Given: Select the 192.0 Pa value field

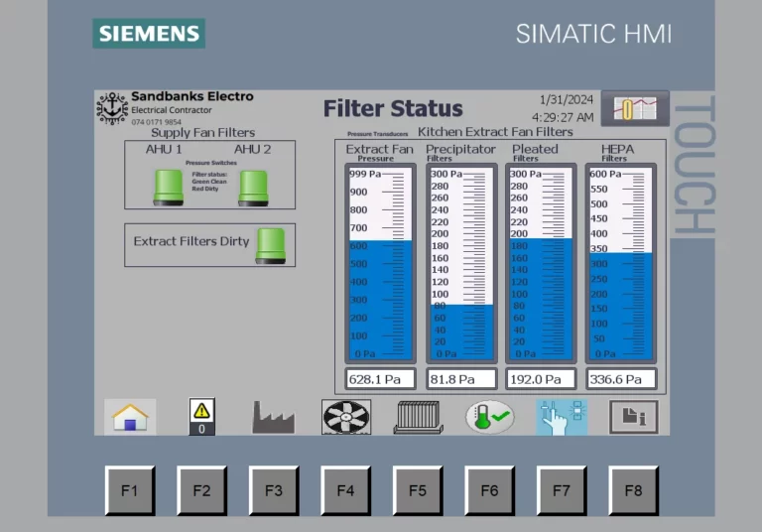Looking at the screenshot, I should pyautogui.click(x=541, y=379).
